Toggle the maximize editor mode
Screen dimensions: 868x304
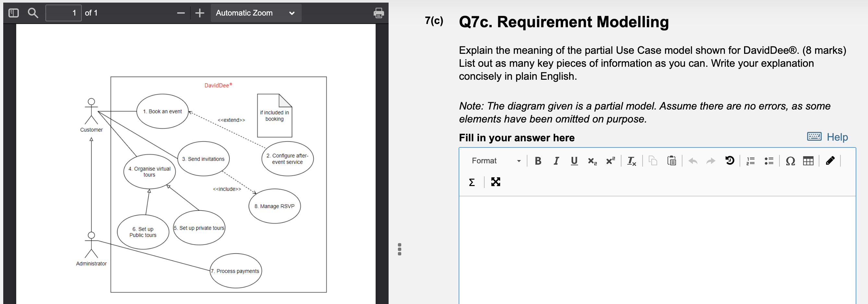click(495, 182)
